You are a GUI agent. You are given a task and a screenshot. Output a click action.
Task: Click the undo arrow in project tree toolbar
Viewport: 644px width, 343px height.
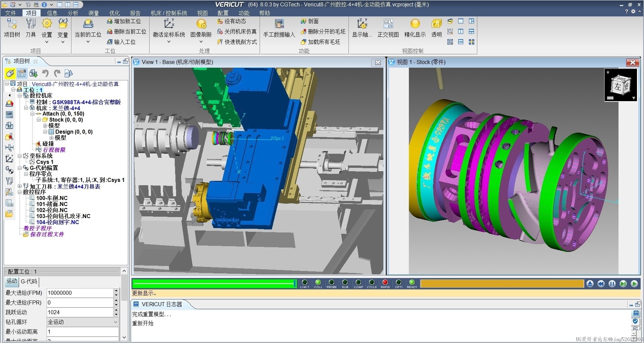[x=46, y=73]
